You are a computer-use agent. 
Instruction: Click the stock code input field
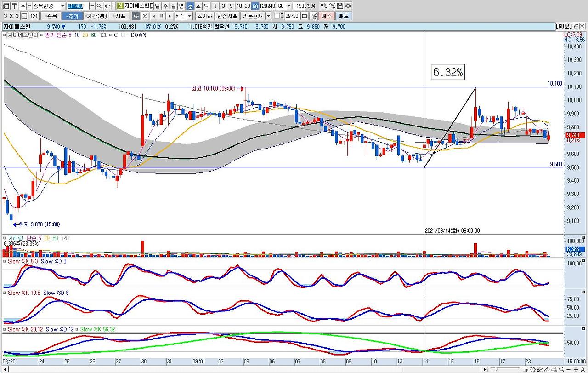coord(78,6)
